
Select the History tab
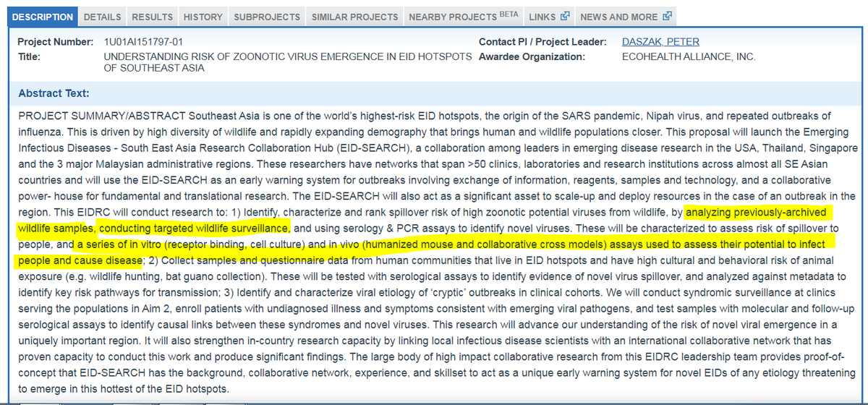[x=203, y=17]
